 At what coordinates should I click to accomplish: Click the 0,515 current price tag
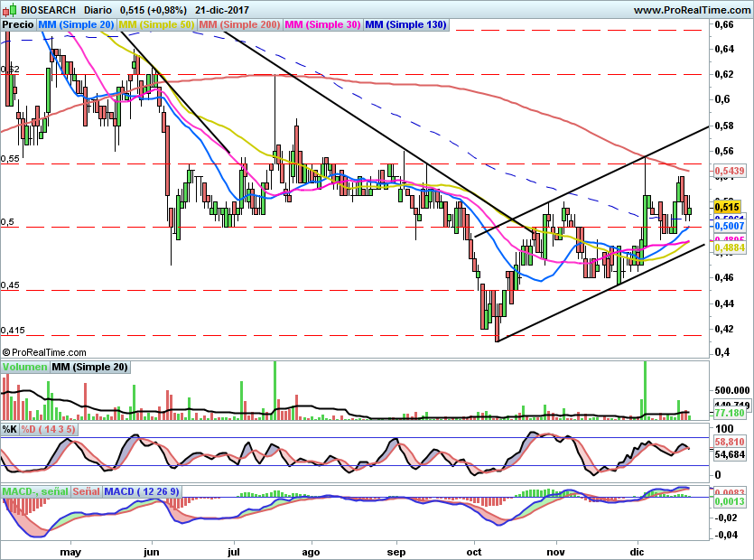click(x=727, y=208)
